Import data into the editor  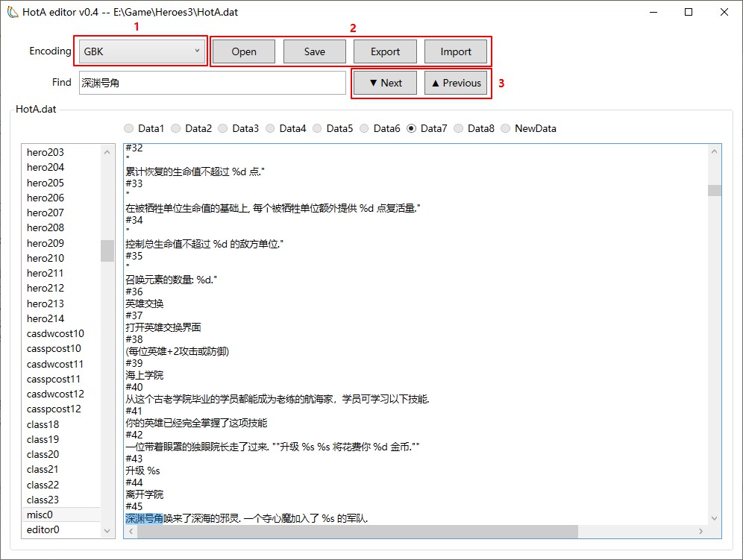[x=456, y=51]
